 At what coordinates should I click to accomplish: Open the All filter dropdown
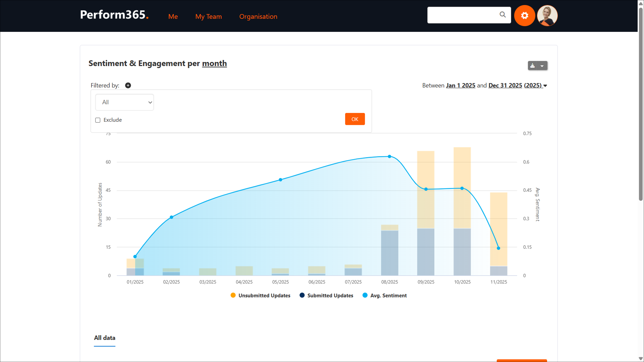[x=124, y=102]
